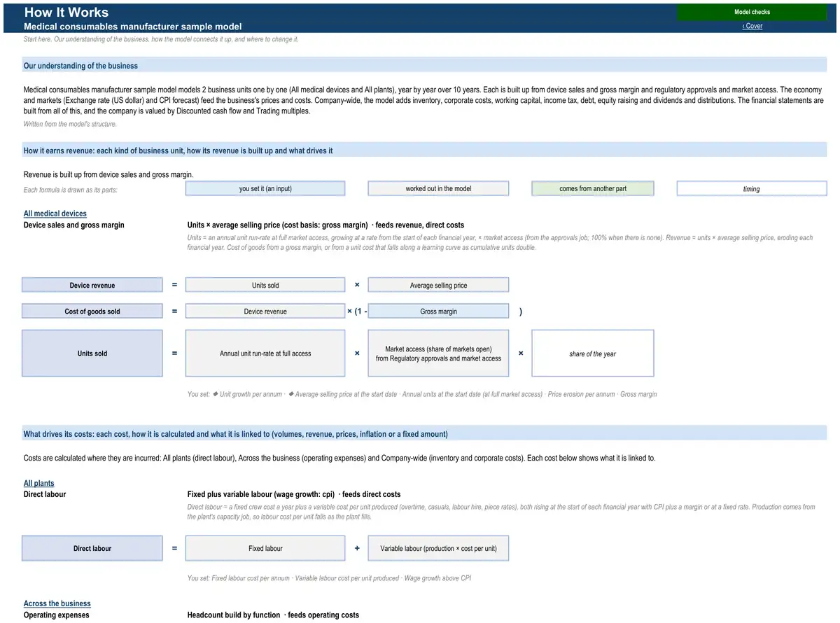Click the 'What drives its costs' section header

coord(425,434)
